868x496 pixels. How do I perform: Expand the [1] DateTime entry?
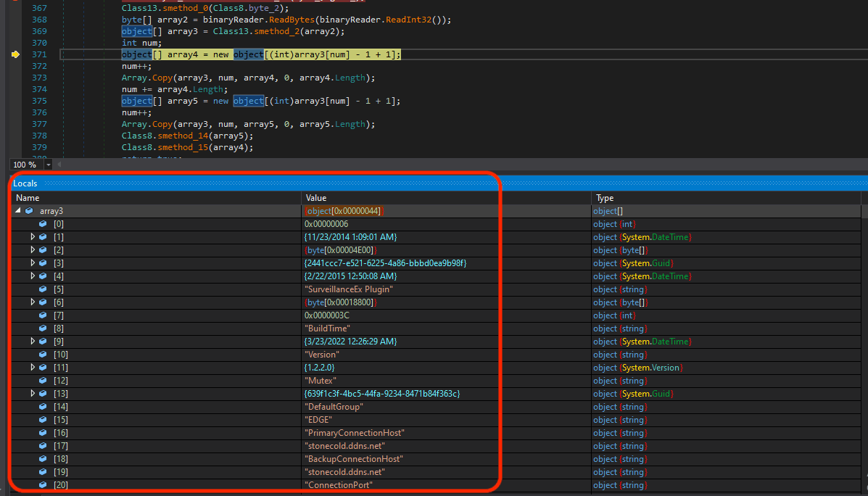[x=33, y=237]
